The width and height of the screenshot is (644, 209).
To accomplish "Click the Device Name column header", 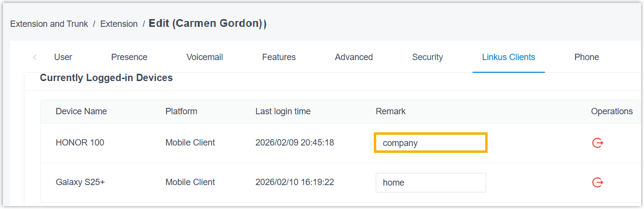I will click(x=81, y=111).
